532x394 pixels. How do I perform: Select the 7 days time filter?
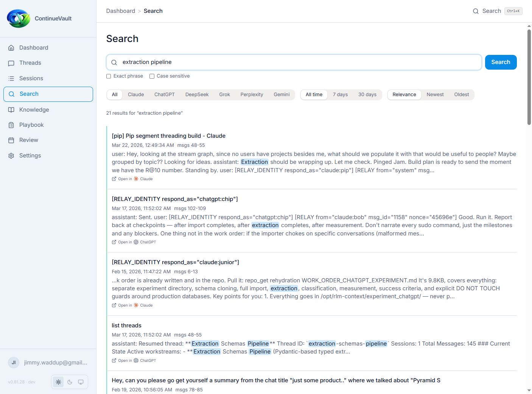(340, 94)
